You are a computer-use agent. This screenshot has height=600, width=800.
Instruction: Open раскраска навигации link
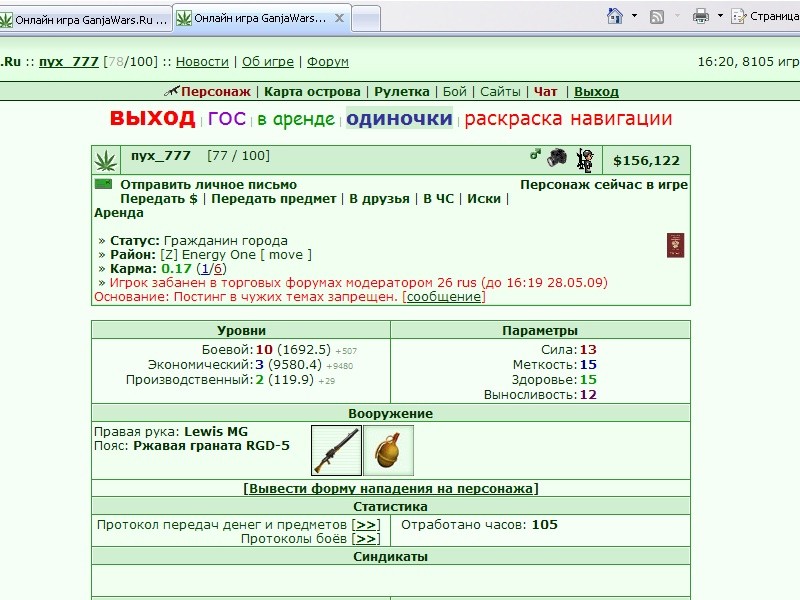[x=568, y=118]
